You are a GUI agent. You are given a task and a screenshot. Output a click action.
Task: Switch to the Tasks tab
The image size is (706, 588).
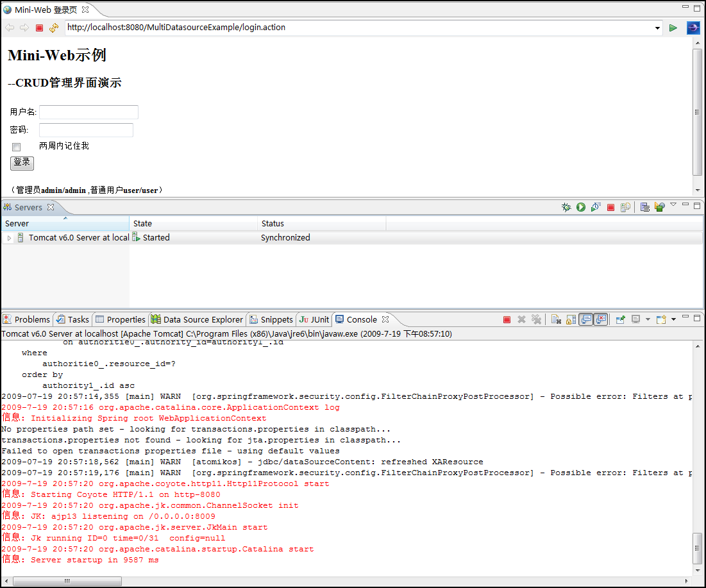[x=72, y=320]
